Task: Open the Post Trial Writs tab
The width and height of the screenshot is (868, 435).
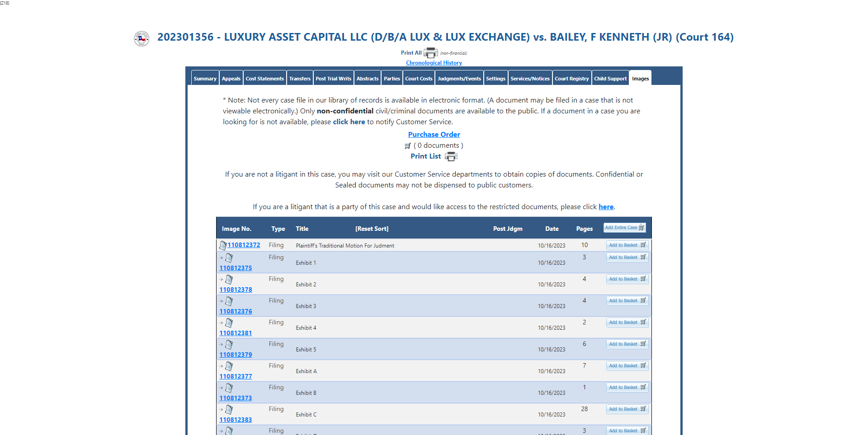Action: [334, 78]
